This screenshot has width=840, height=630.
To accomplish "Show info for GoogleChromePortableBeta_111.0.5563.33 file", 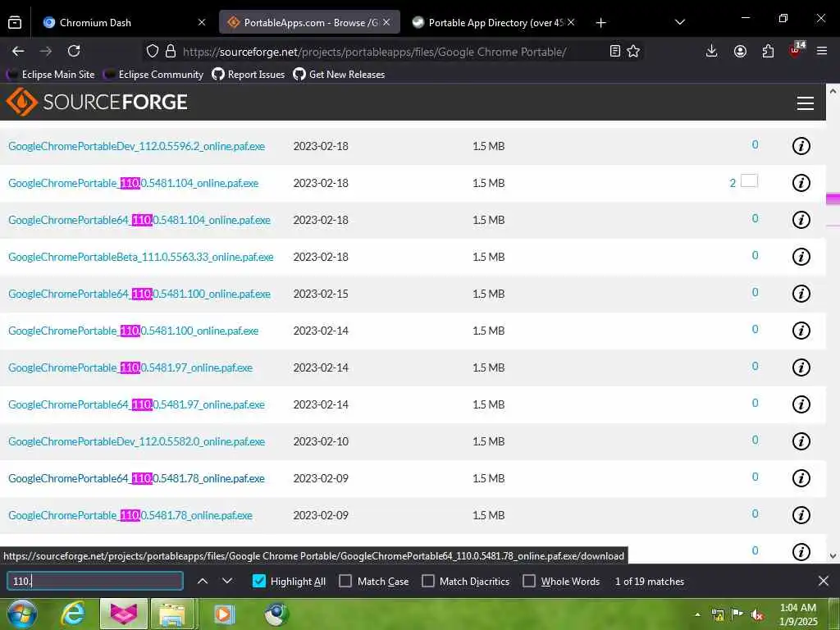I will [801, 257].
